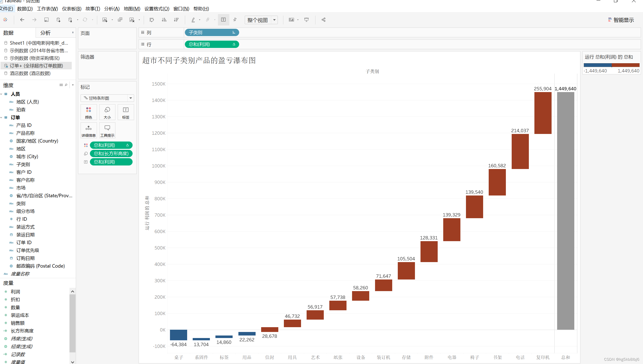Click the pause auto updates icon
The image size is (643, 364).
(x=70, y=20)
